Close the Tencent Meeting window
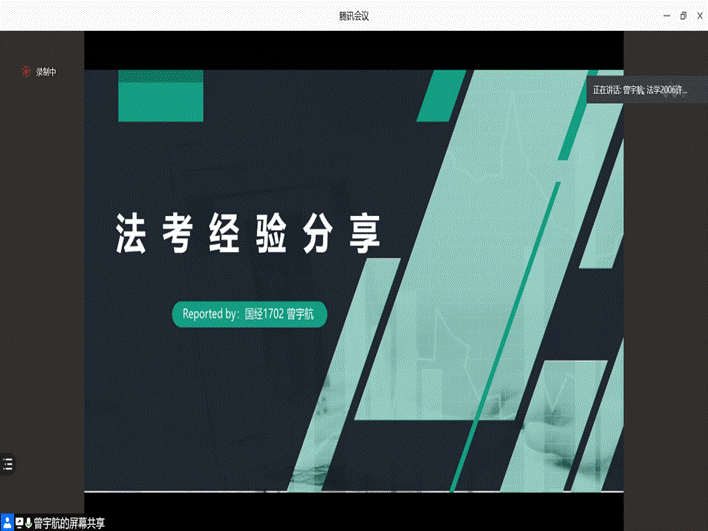Screen dimensions: 708x531 (698, 15)
